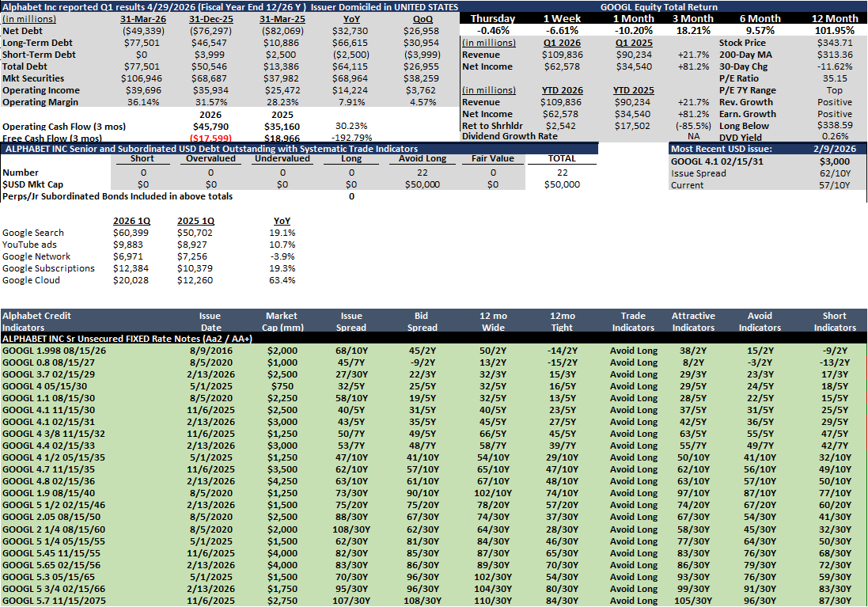Select the GOOGL 4.1 02/15/31 recent issue cell
868x607 pixels.
click(x=717, y=161)
